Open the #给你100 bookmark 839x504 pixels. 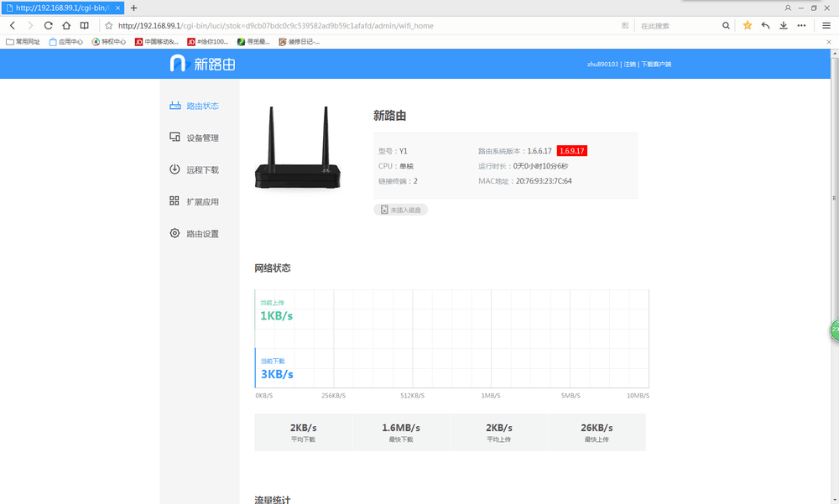tap(207, 42)
